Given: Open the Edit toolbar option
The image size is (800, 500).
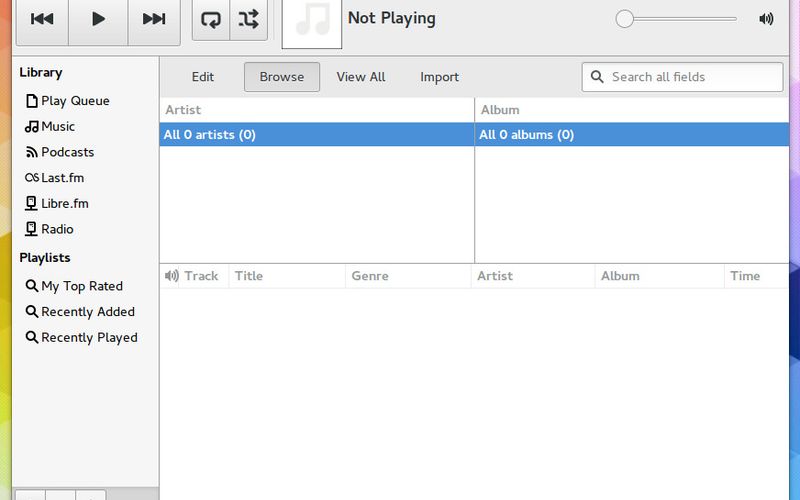Looking at the screenshot, I should coord(203,77).
